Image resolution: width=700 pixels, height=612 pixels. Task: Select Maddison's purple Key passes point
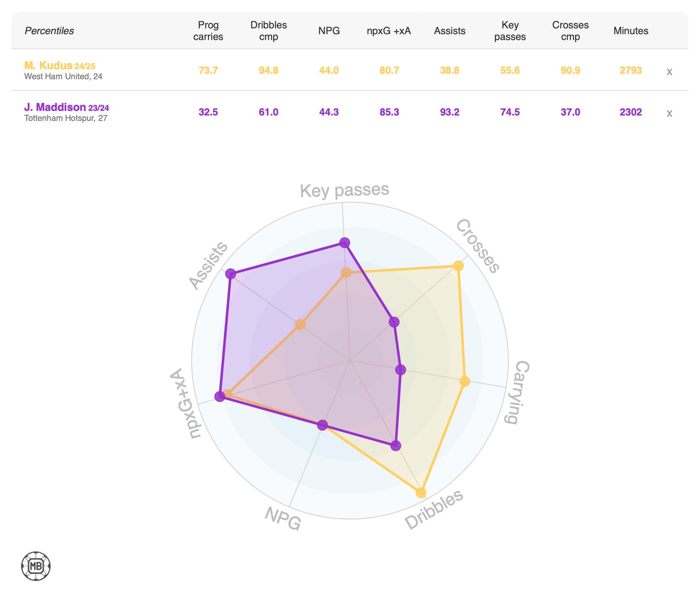point(345,242)
